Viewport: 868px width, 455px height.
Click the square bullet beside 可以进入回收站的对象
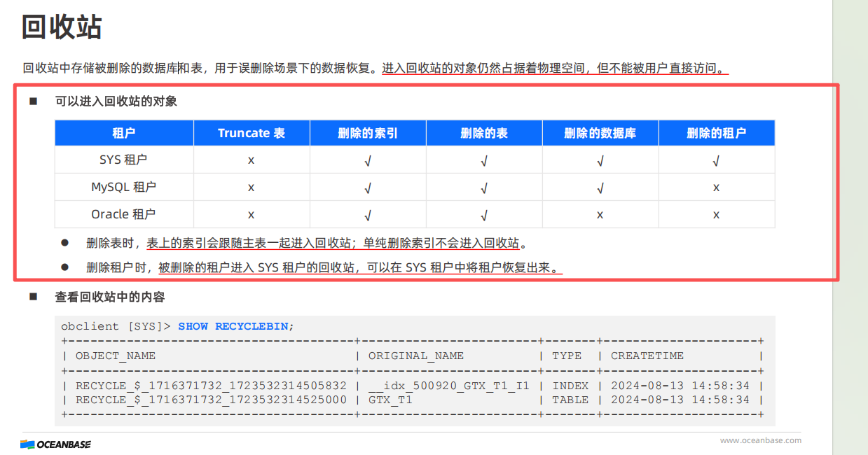[x=33, y=101]
